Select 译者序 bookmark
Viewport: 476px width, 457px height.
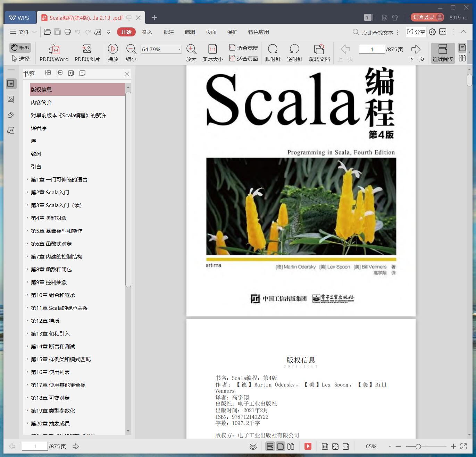pyautogui.click(x=39, y=128)
